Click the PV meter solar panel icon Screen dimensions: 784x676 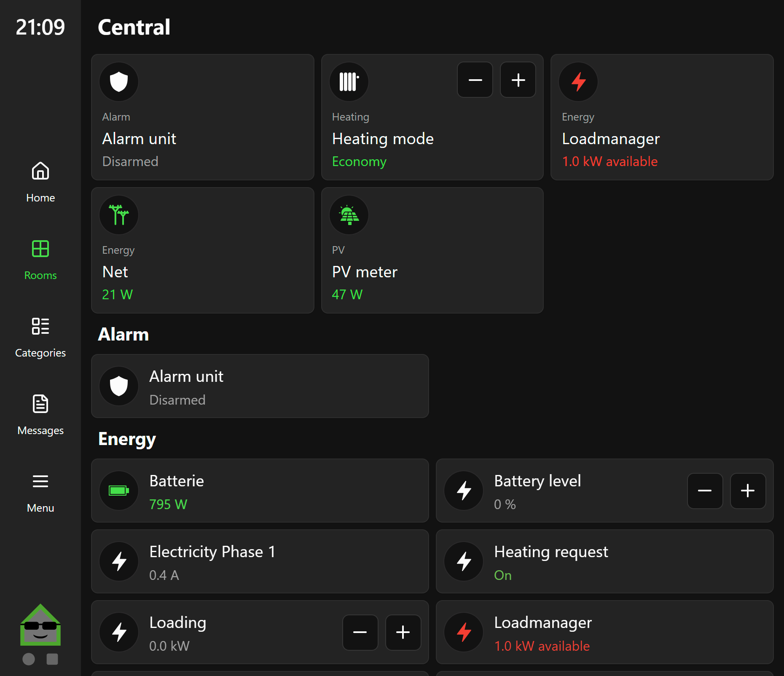coord(349,215)
